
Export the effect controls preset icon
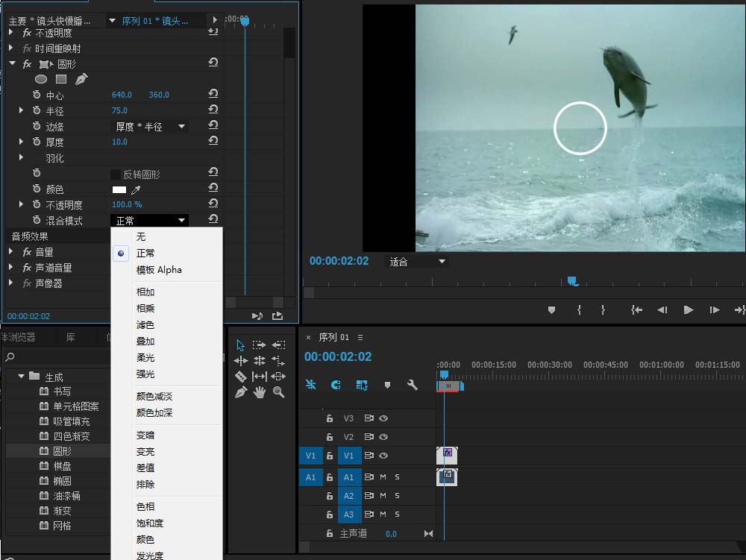(278, 315)
